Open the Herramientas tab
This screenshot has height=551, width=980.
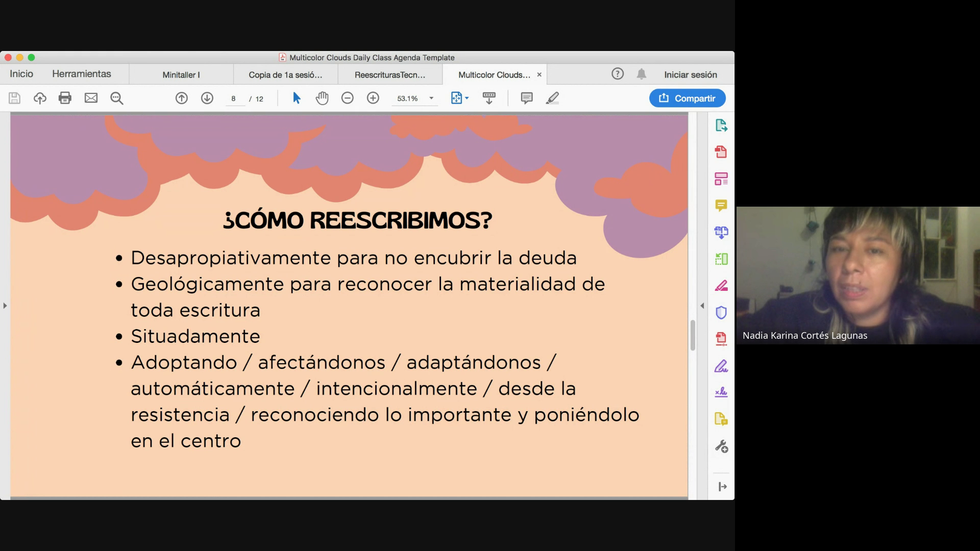(81, 74)
